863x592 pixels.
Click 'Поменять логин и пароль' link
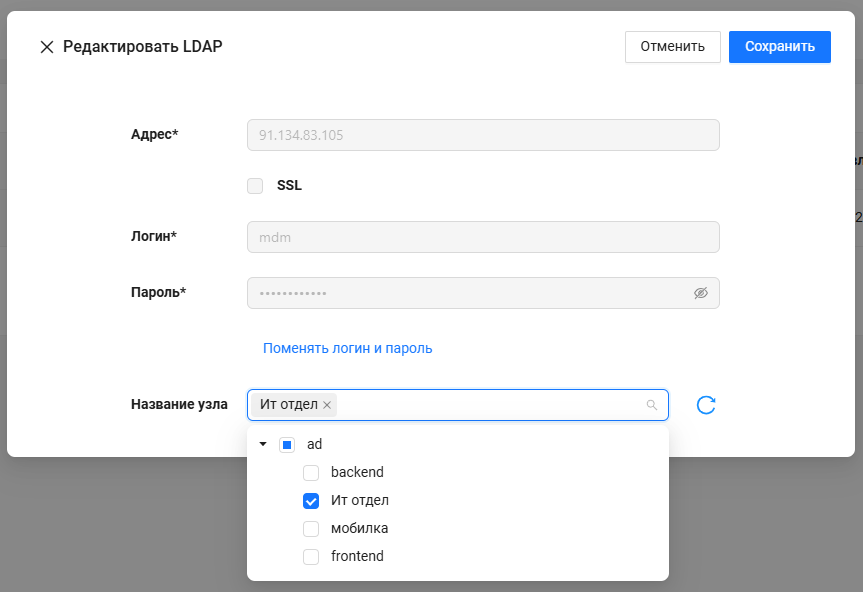(347, 348)
